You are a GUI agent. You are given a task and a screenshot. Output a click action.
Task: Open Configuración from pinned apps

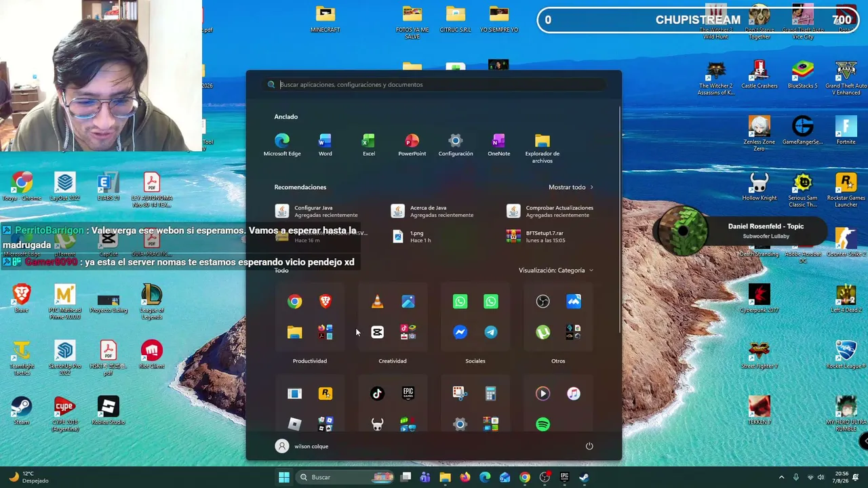tap(456, 145)
